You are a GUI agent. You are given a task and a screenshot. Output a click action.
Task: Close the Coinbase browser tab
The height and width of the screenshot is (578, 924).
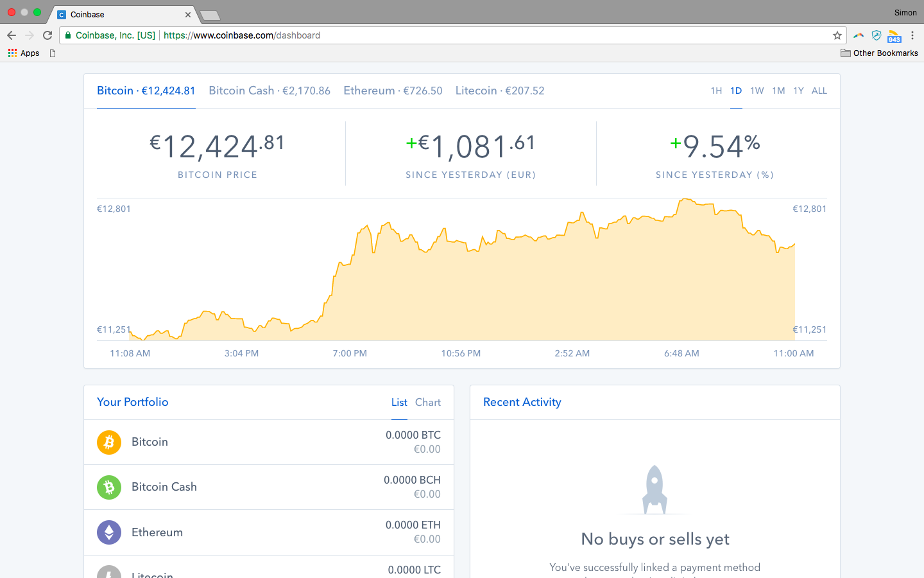pos(188,14)
